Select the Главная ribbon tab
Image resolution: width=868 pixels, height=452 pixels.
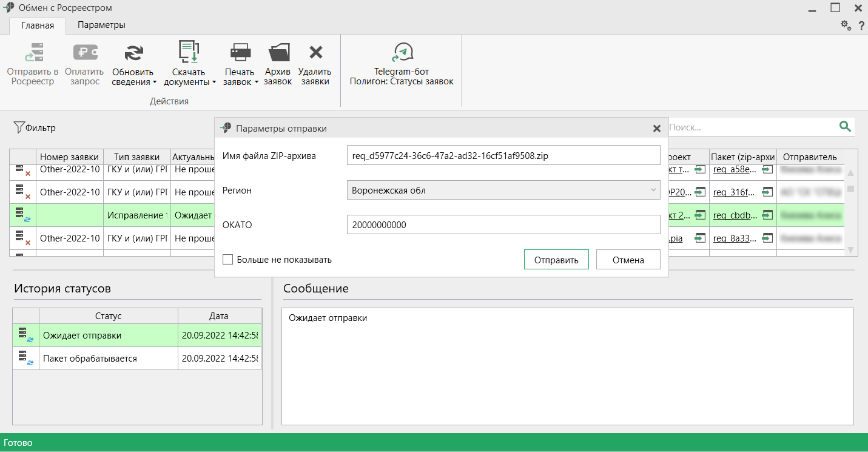click(x=38, y=25)
